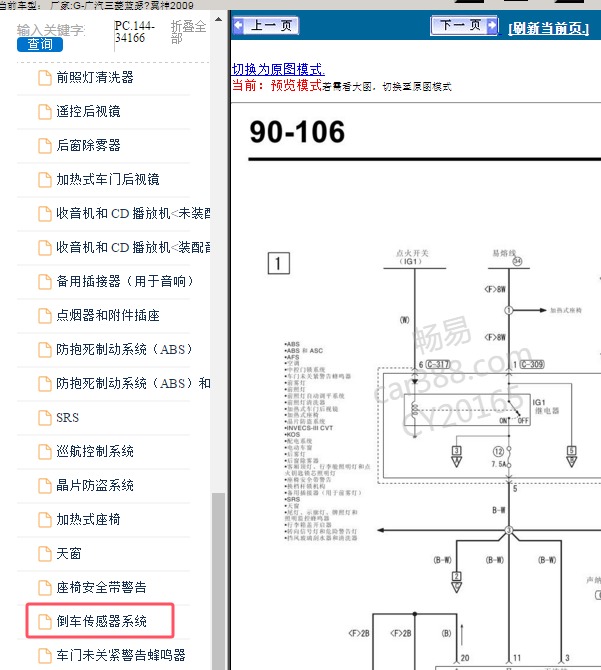
Task: Click the 查询 search button
Action: (40, 44)
